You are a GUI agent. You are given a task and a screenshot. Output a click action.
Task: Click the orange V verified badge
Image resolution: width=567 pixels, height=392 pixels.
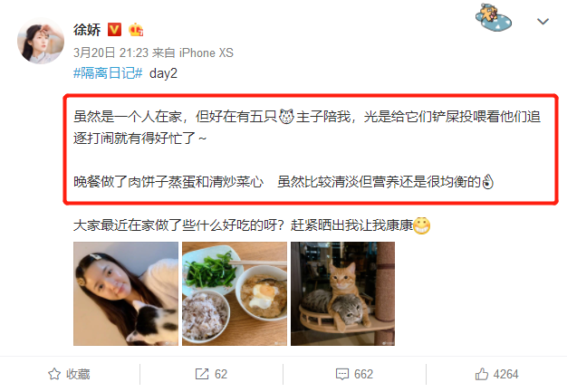click(x=115, y=29)
